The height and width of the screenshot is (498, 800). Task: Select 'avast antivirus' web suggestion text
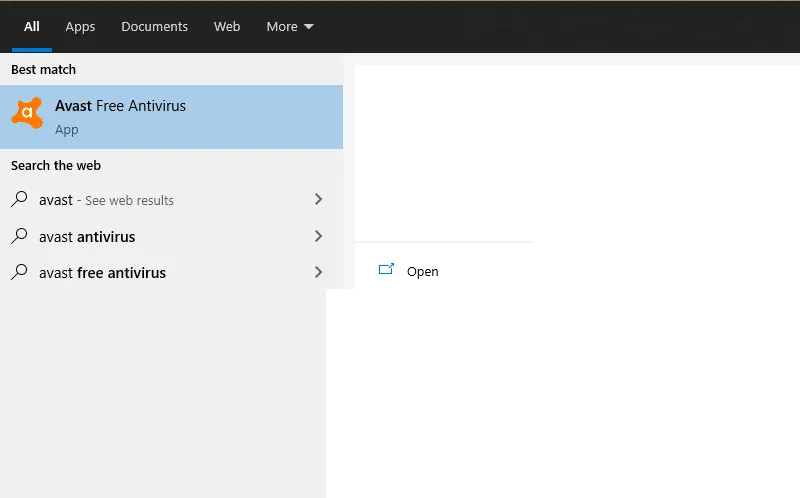[87, 237]
